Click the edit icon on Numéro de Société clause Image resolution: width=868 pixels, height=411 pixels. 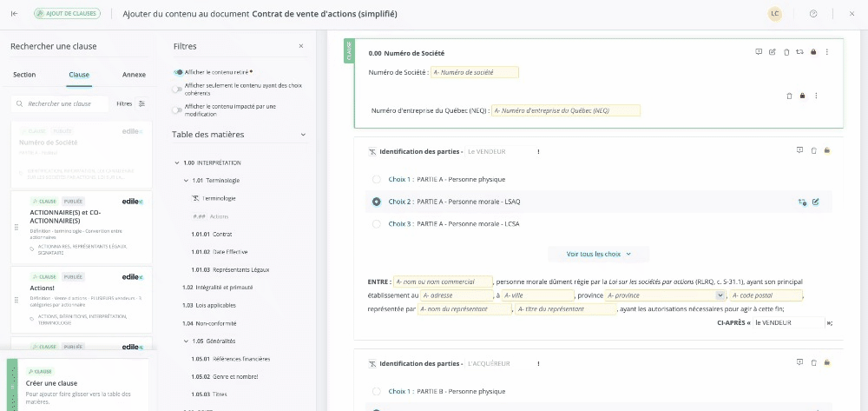pyautogui.click(x=773, y=52)
